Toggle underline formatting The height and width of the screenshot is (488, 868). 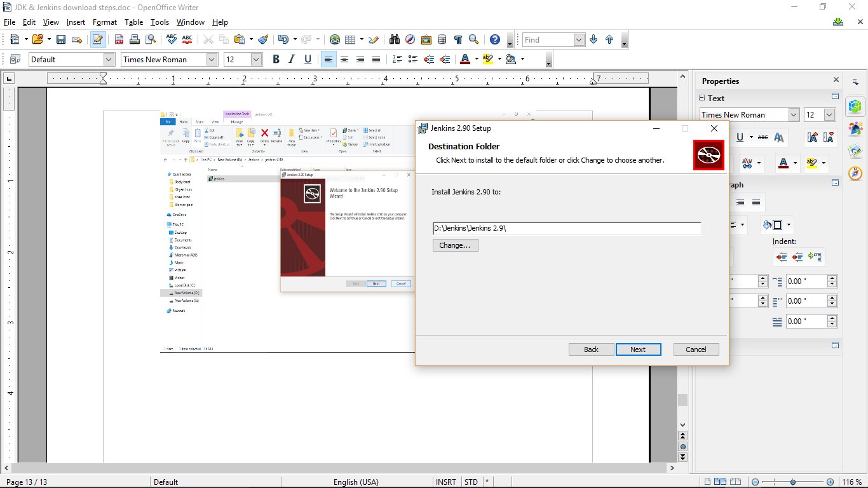(309, 59)
